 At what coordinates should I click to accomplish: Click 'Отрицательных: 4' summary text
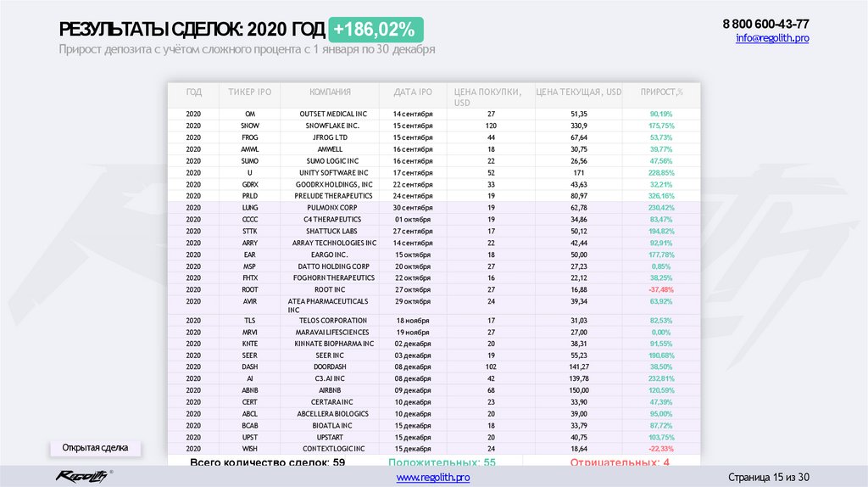[x=620, y=462]
